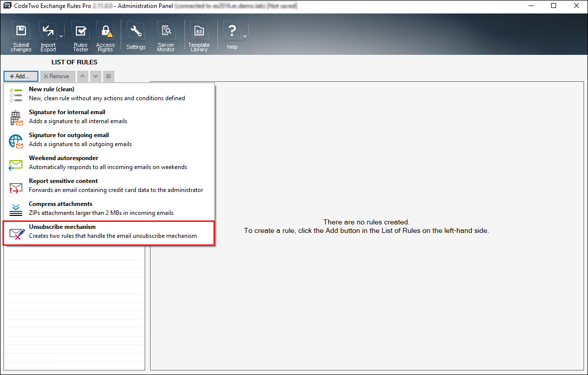Choose Unsubscribe mechanism menu entry
This screenshot has height=375, width=588.
coord(109,233)
